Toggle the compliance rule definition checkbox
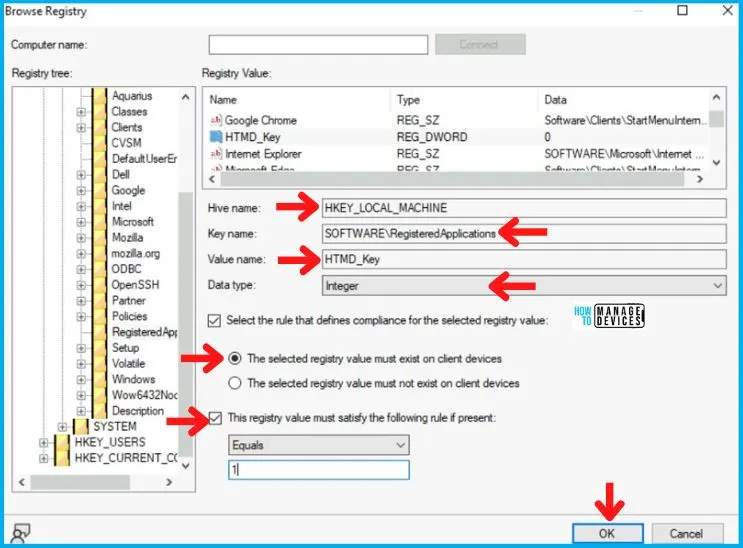This screenshot has height=548, width=743. (x=214, y=320)
